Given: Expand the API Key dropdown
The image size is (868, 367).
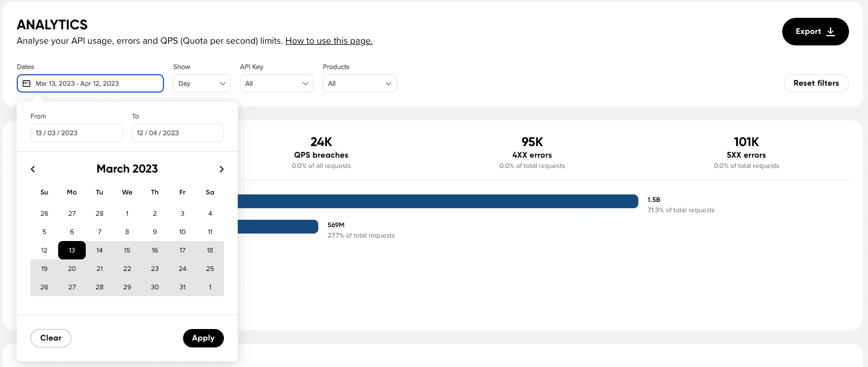Looking at the screenshot, I should [x=276, y=83].
